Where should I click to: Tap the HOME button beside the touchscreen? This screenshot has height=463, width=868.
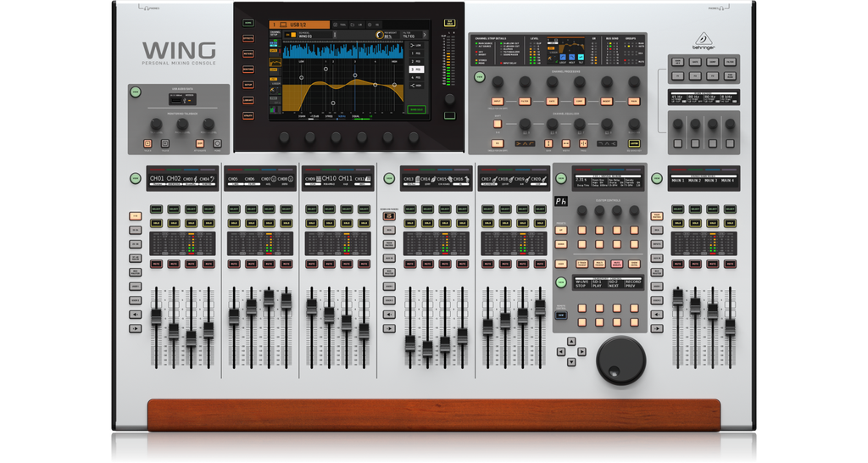point(248,23)
